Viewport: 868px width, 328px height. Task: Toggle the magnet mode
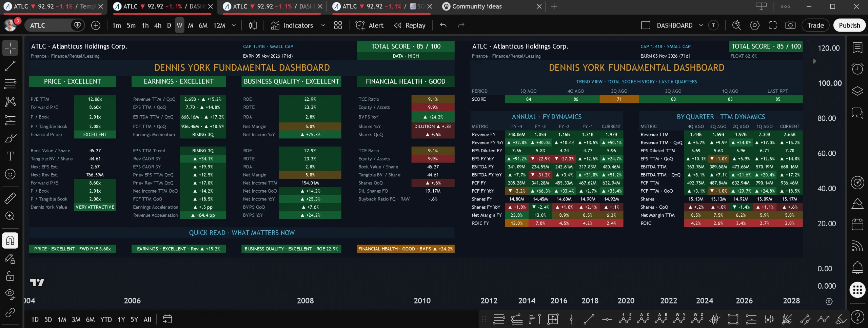pos(10,240)
